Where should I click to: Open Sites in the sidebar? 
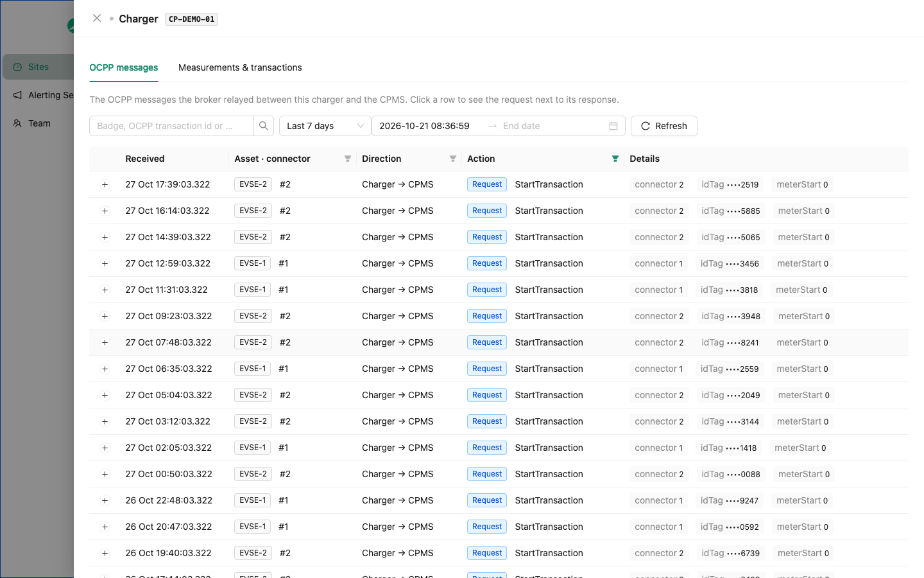38,67
